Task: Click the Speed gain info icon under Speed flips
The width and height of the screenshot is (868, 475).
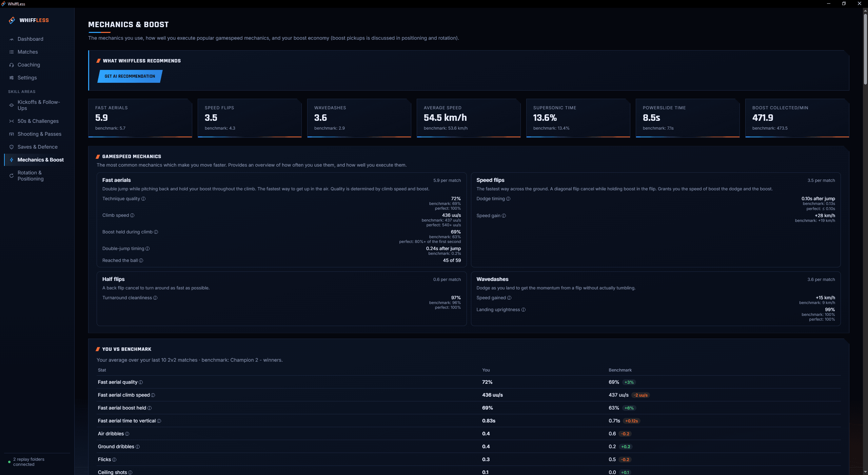Action: (x=504, y=216)
